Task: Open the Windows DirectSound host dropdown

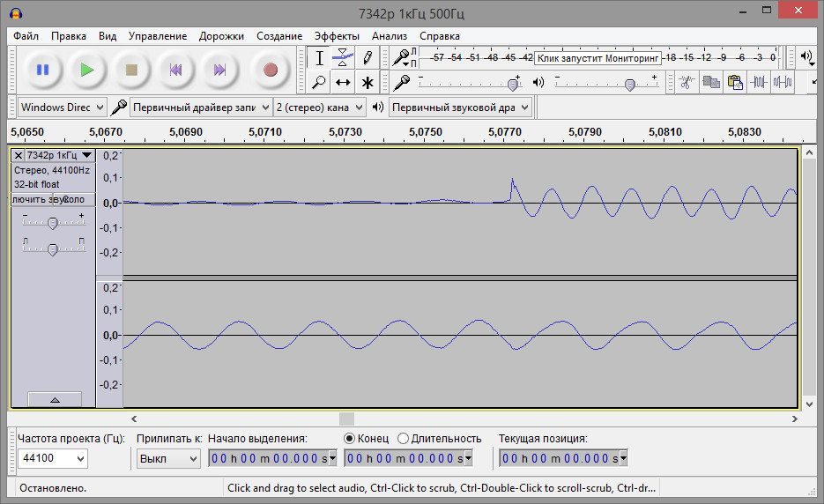Action: pos(63,107)
